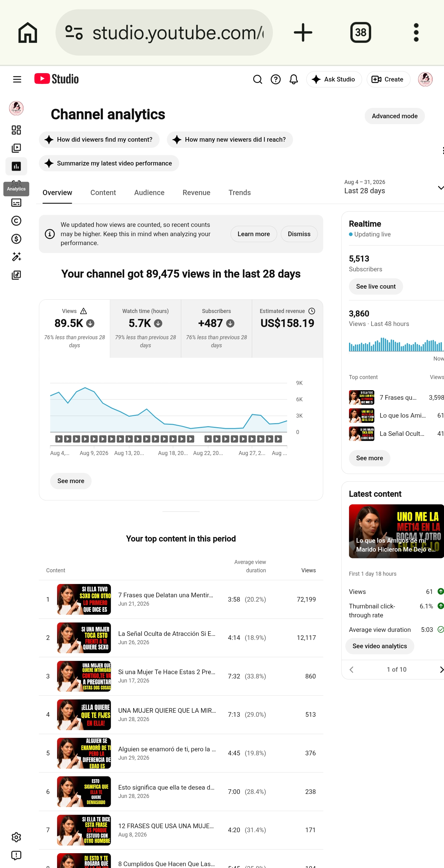Click 'Summarize my latest video performance' chip
Viewport: 444px width, 868px height.
coord(109,163)
